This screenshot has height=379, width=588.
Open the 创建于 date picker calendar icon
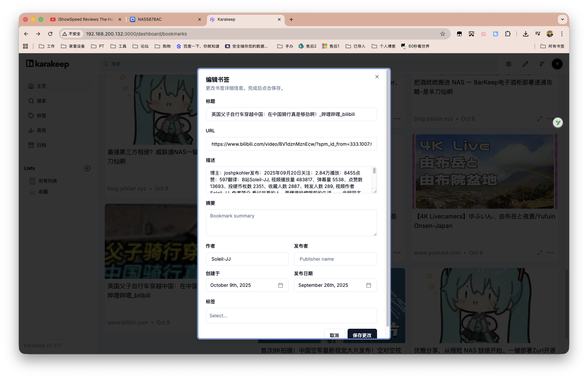(x=281, y=285)
